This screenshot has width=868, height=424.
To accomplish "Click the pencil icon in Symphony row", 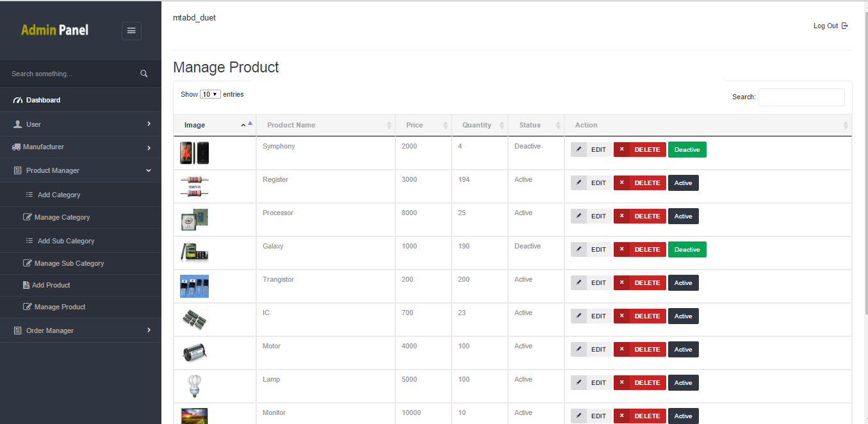I will click(x=578, y=149).
